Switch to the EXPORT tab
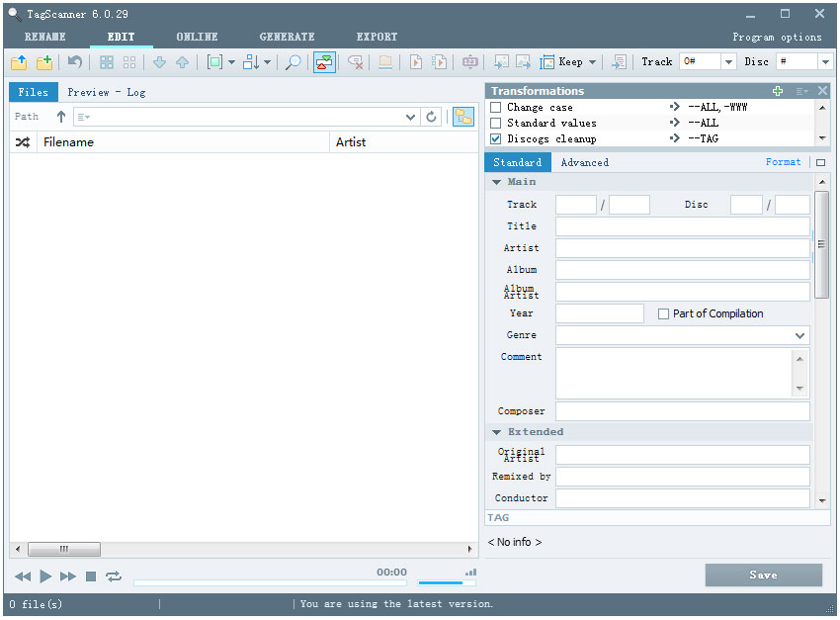Image resolution: width=840 pixels, height=620 pixels. coord(378,37)
